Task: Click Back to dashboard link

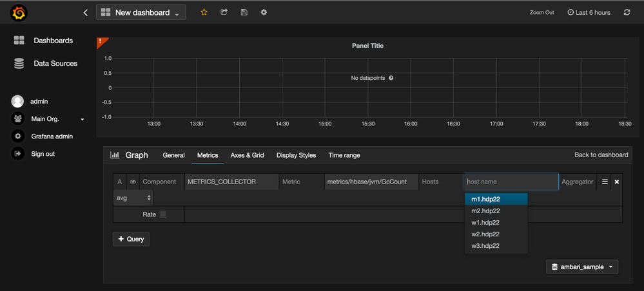Action: coord(601,155)
